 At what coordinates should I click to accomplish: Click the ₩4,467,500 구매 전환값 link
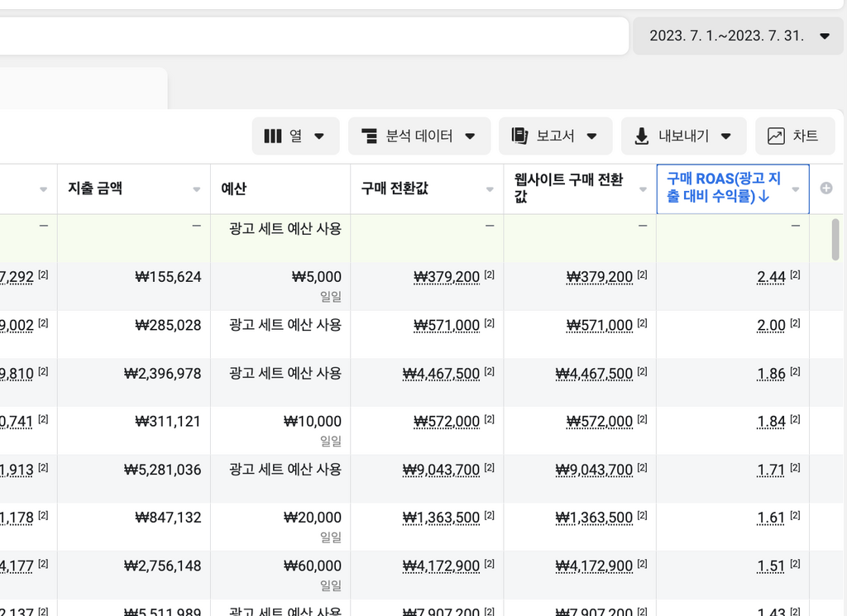click(441, 374)
